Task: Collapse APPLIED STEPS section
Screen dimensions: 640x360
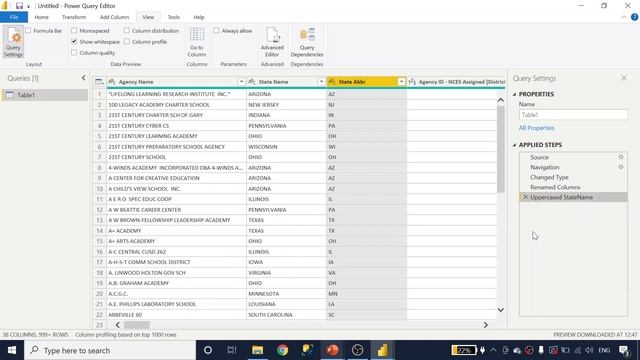Action: (x=514, y=145)
